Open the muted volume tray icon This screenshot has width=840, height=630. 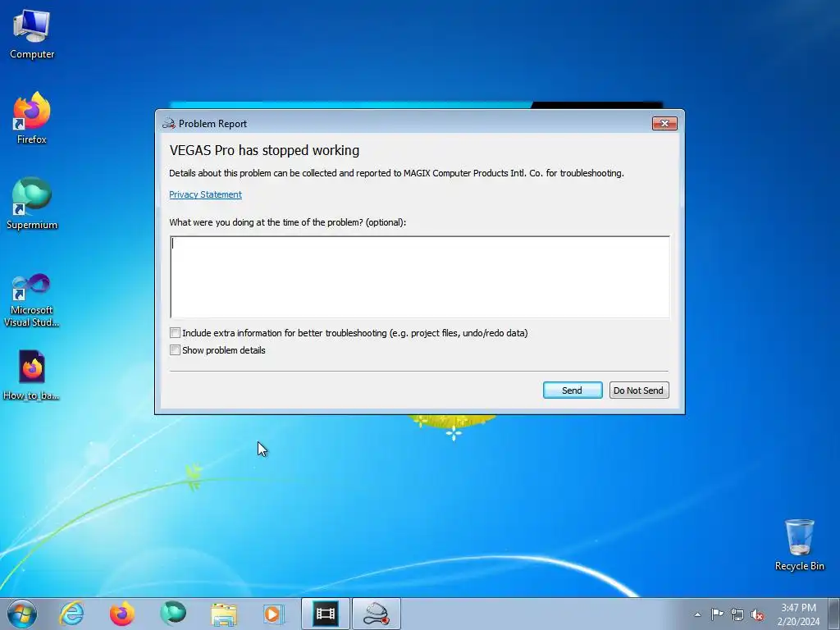(757, 614)
